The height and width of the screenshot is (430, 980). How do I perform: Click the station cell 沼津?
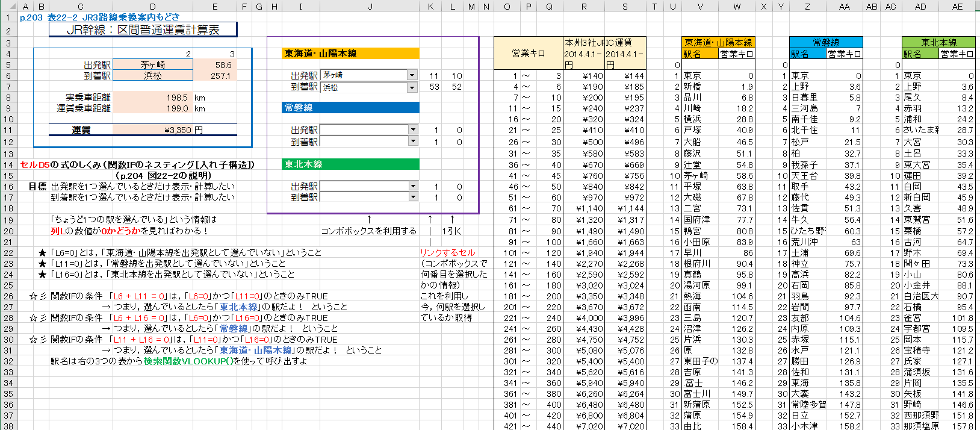click(700, 328)
